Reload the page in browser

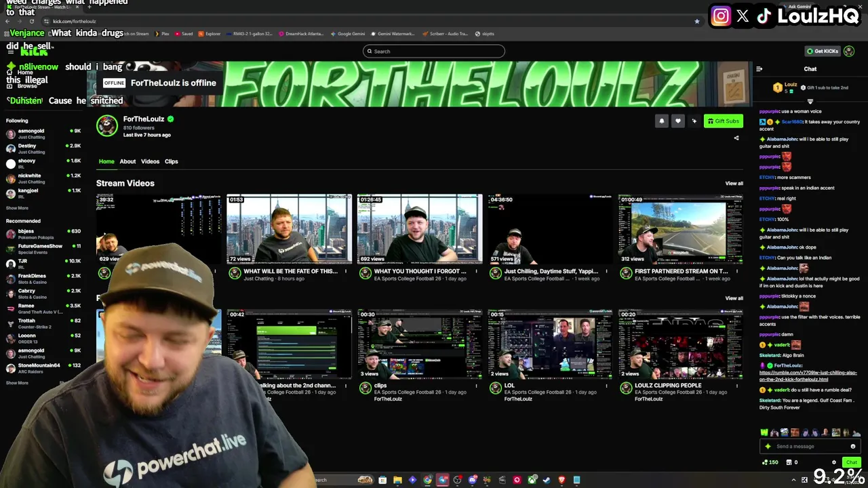[31, 21]
